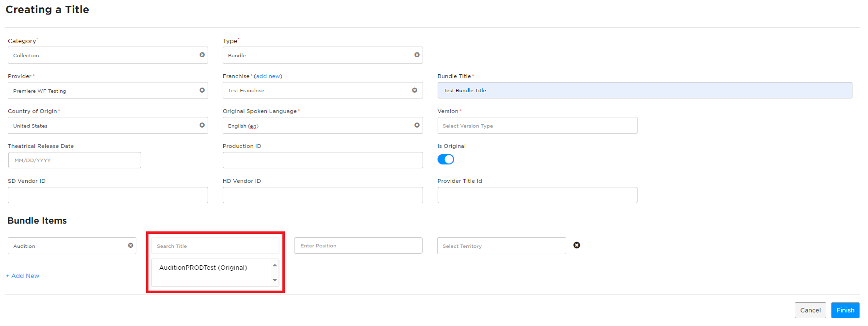Click the SD Vendor ID field
868x326 pixels.
pyautogui.click(x=108, y=195)
